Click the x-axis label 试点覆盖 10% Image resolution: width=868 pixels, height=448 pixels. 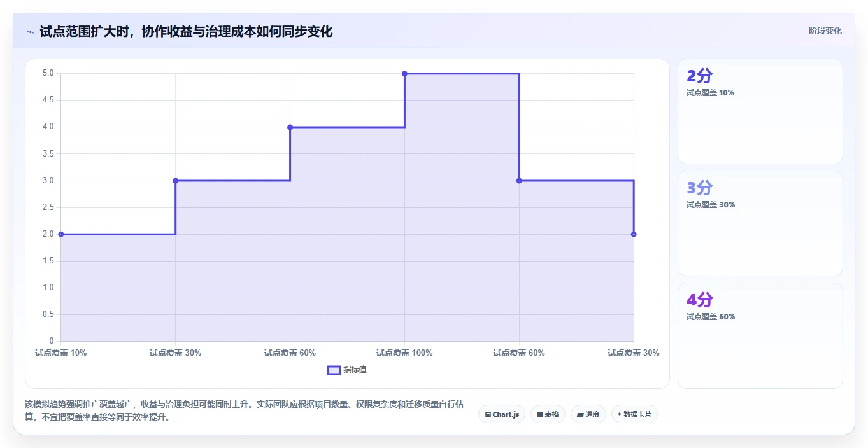coord(61,353)
